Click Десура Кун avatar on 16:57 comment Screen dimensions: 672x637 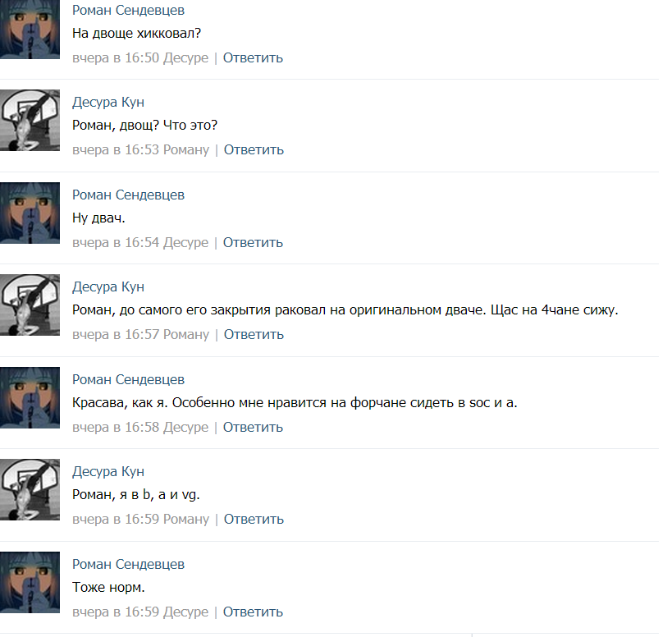click(x=30, y=305)
